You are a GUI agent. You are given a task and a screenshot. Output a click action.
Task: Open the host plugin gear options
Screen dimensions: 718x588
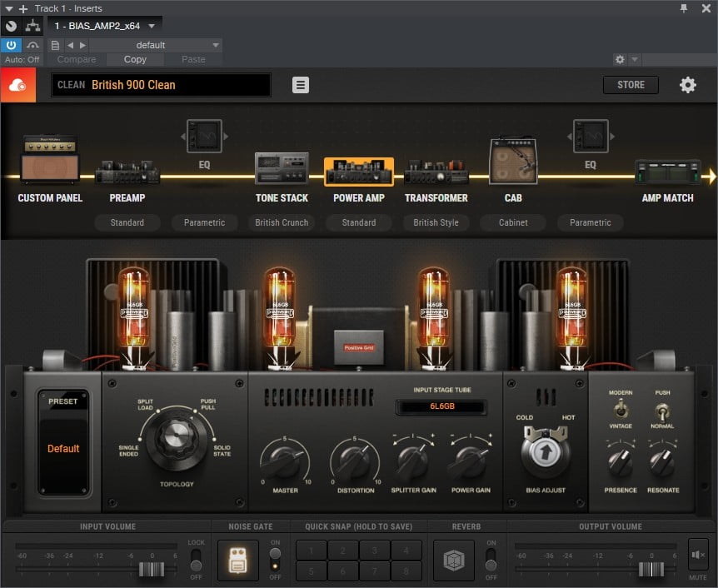tap(620, 59)
